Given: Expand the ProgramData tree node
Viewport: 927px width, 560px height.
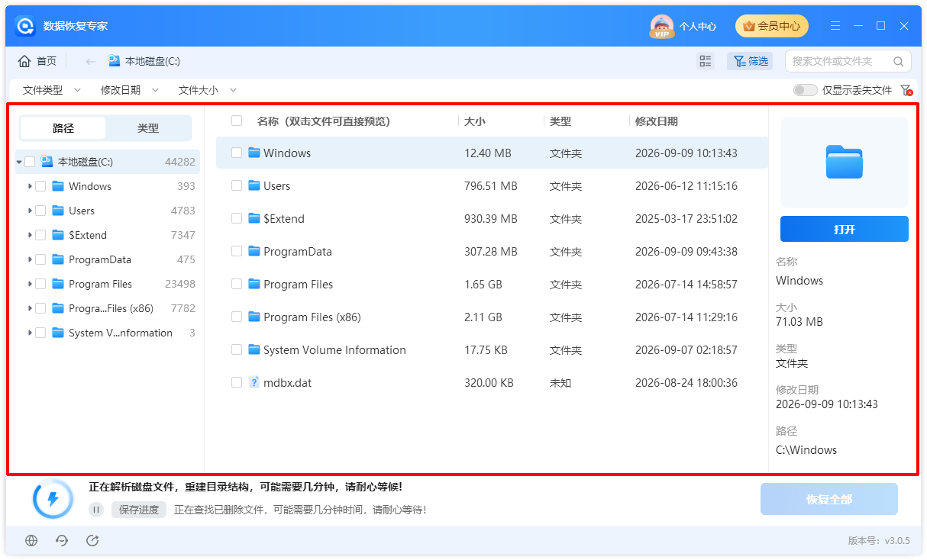Looking at the screenshot, I should tap(30, 259).
